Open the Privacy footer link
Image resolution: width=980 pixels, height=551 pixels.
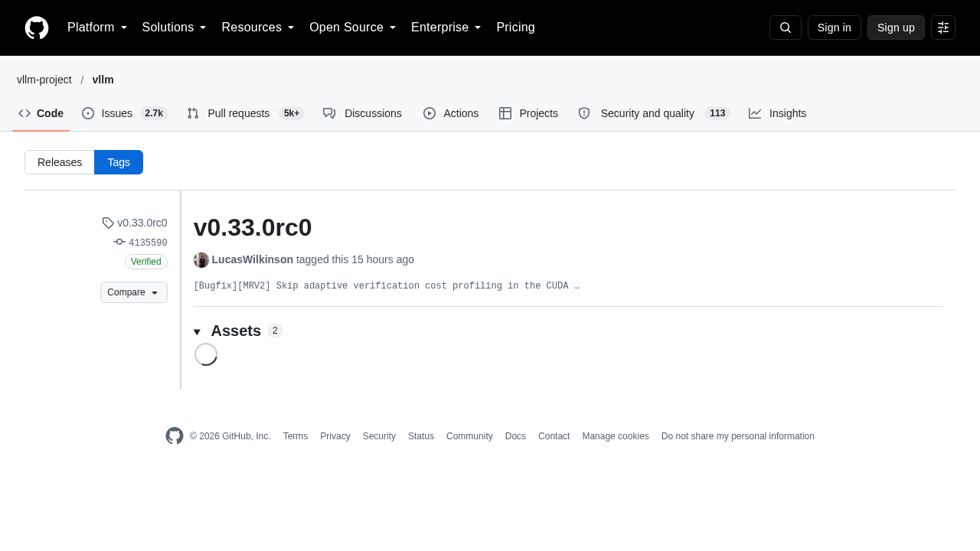[x=335, y=436]
